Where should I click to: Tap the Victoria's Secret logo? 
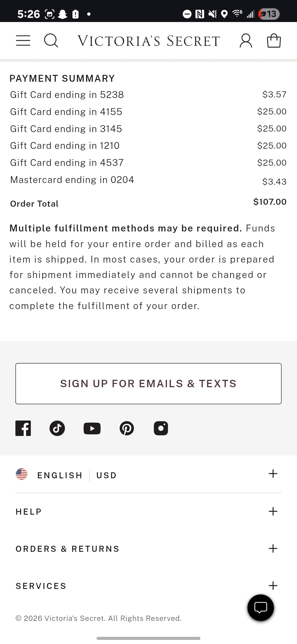point(148,41)
